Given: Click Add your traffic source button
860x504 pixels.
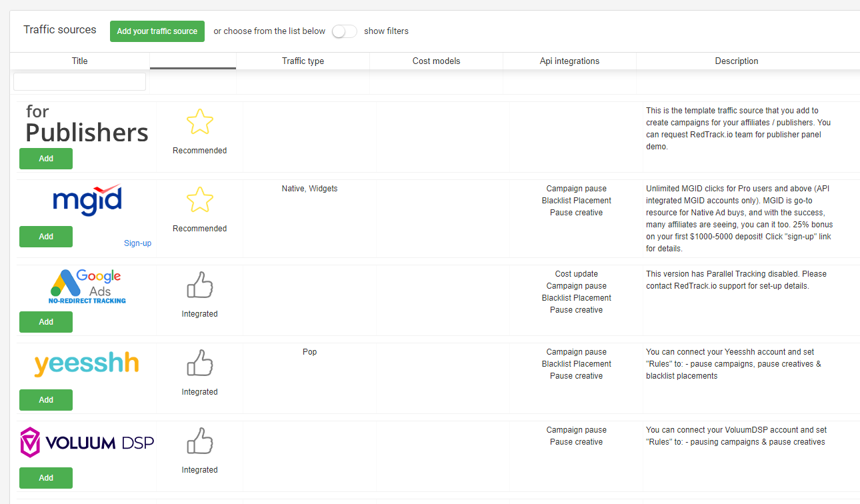Looking at the screenshot, I should click(157, 31).
